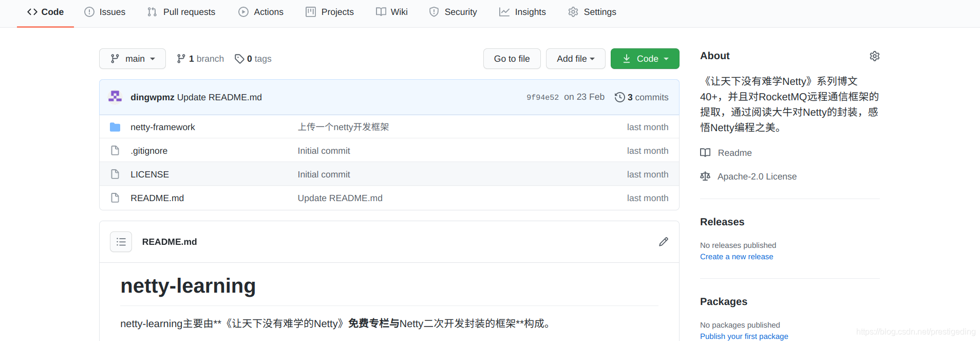Open the .gitignore file
Screen dimensions: 980x341
tap(149, 151)
